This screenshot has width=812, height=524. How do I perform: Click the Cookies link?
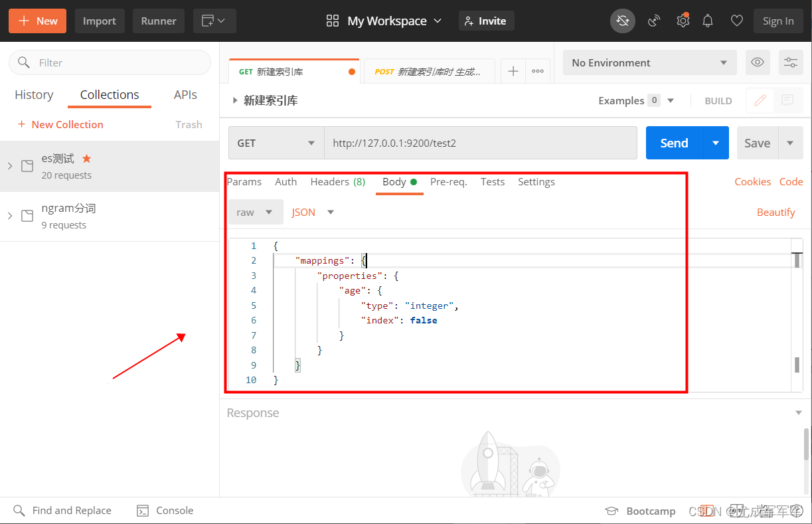(753, 181)
